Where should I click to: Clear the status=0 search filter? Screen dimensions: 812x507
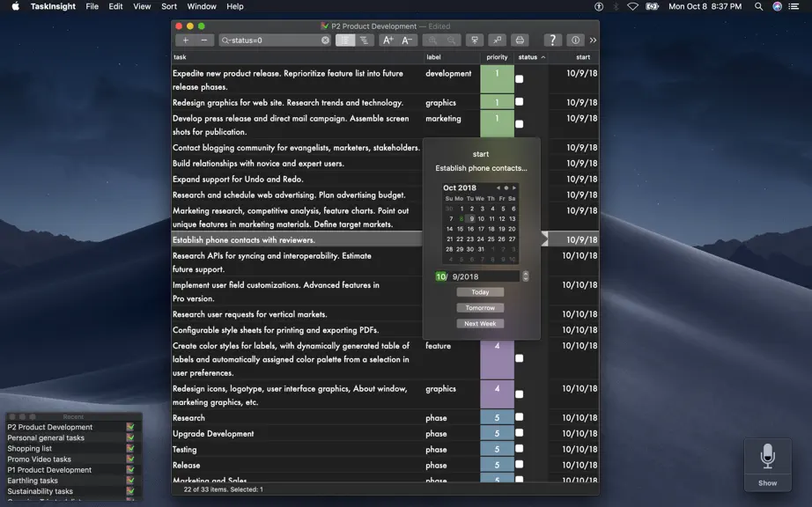325,40
